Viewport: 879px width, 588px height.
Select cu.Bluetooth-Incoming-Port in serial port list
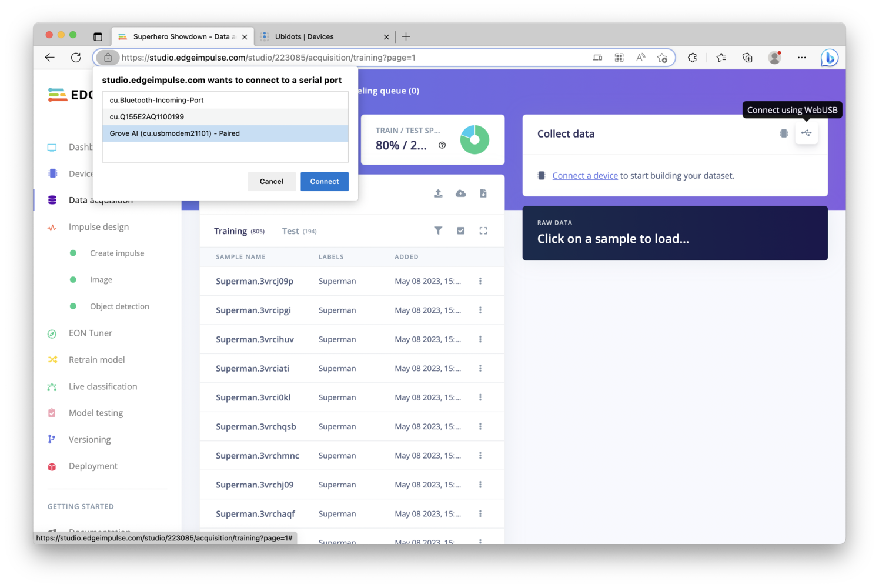click(225, 100)
